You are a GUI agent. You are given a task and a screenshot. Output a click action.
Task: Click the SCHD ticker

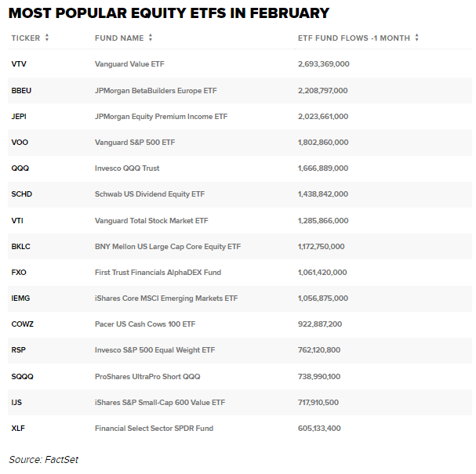[x=22, y=194]
